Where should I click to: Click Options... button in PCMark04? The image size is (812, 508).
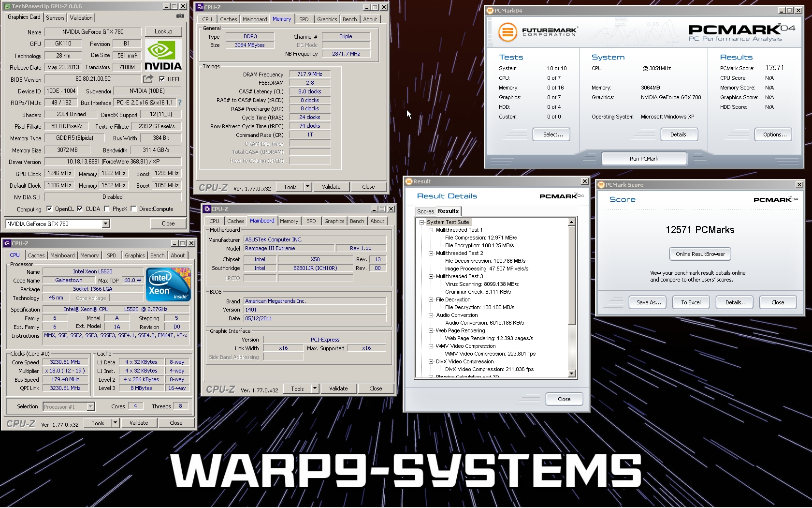pos(773,134)
